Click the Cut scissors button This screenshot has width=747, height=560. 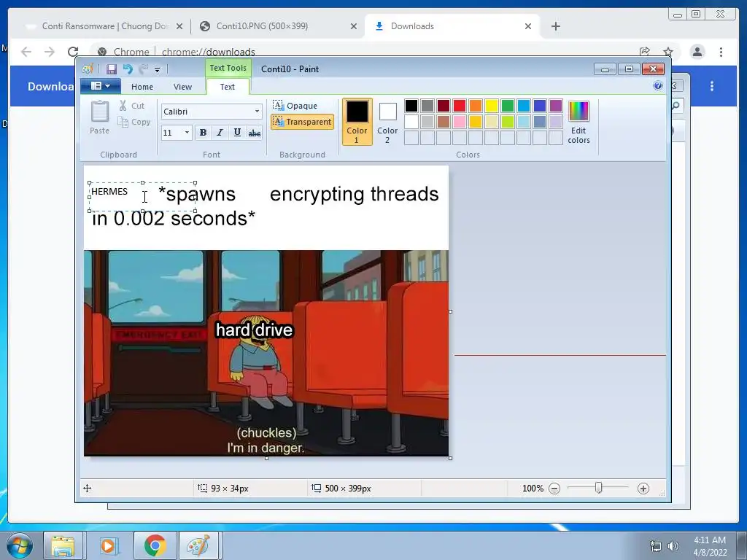[x=131, y=106]
